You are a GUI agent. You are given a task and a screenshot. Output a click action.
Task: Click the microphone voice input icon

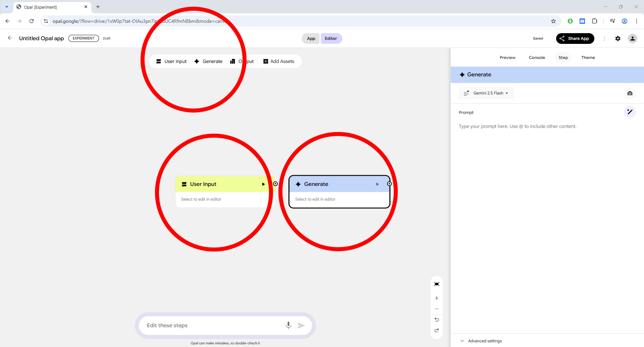[288, 325]
